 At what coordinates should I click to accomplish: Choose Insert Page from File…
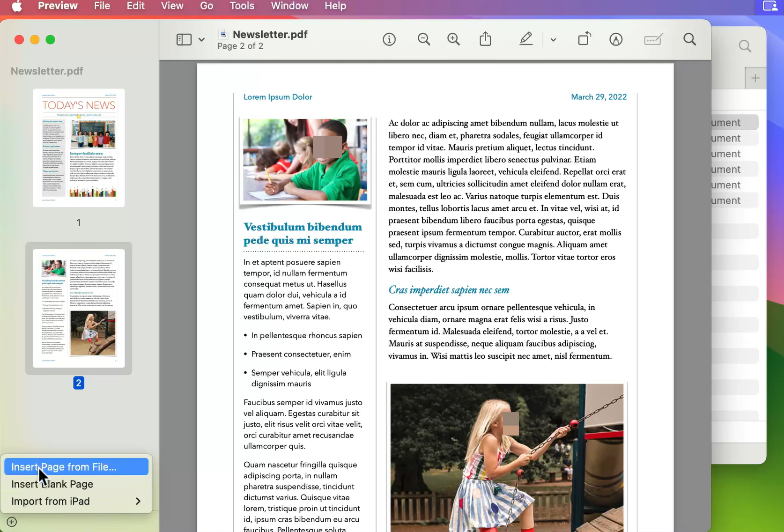click(x=76, y=467)
